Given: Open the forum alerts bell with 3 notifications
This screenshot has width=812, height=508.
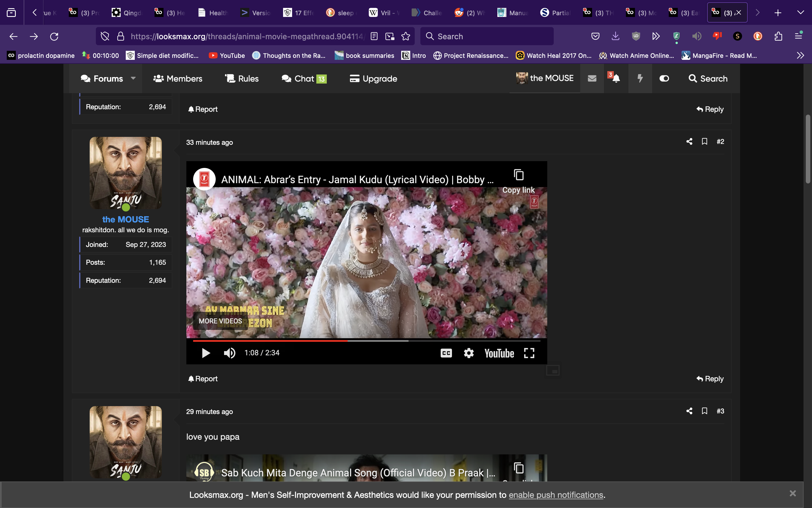Looking at the screenshot, I should pos(616,79).
